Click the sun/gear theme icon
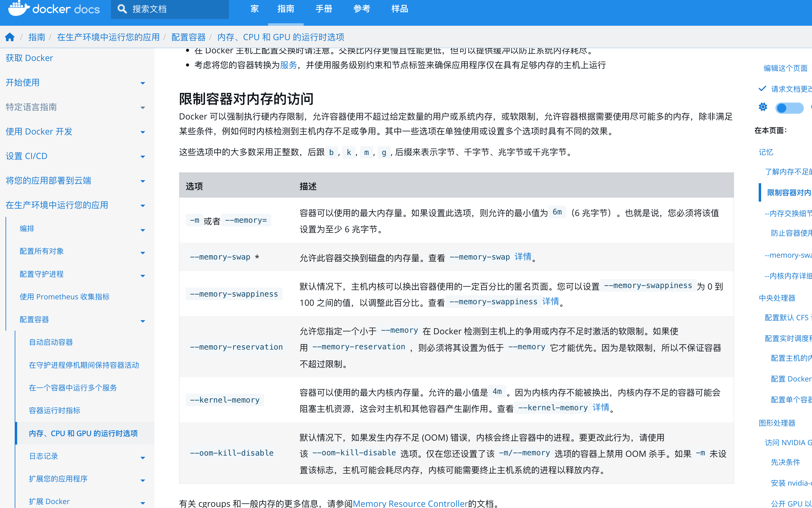Viewport: 812px width, 508px height. (x=763, y=107)
